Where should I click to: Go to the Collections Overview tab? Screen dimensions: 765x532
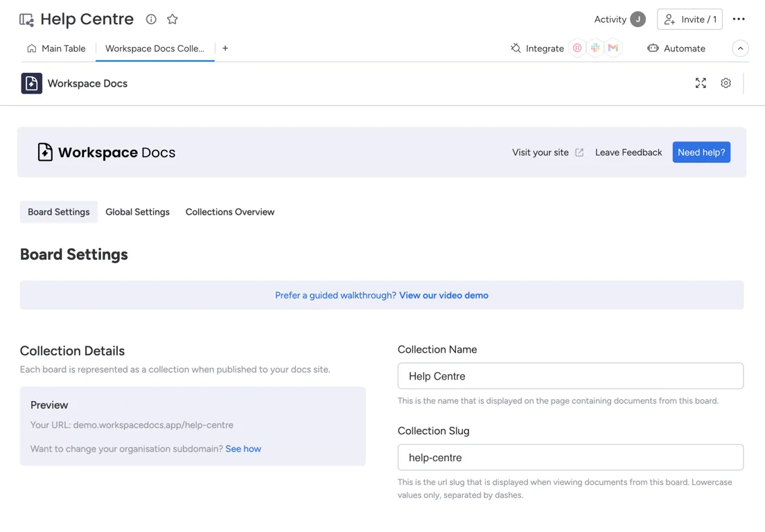coord(229,212)
